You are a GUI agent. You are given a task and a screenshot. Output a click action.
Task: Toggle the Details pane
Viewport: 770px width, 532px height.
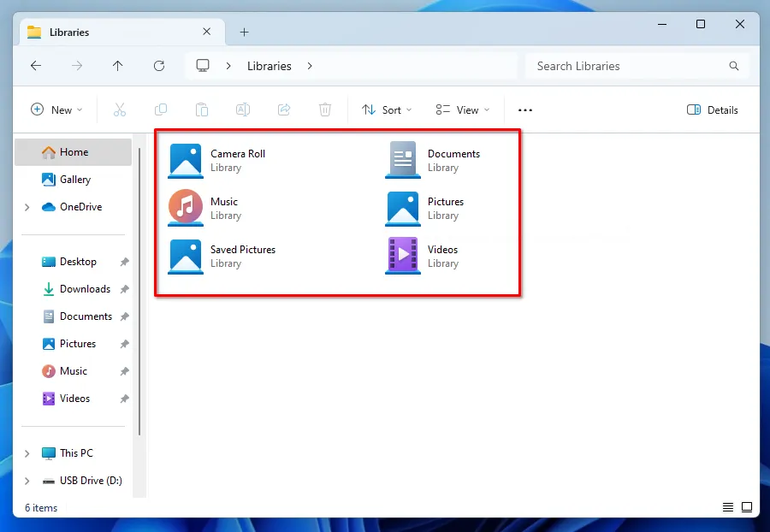(x=713, y=109)
